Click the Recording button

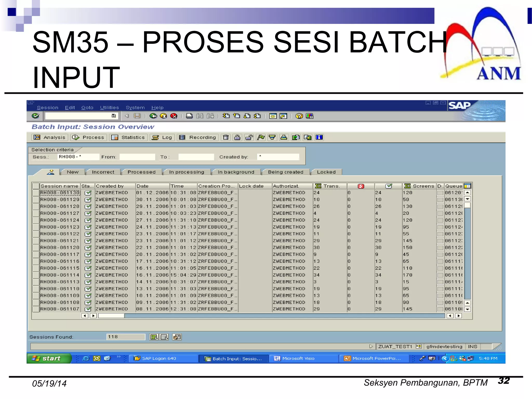pyautogui.click(x=198, y=137)
